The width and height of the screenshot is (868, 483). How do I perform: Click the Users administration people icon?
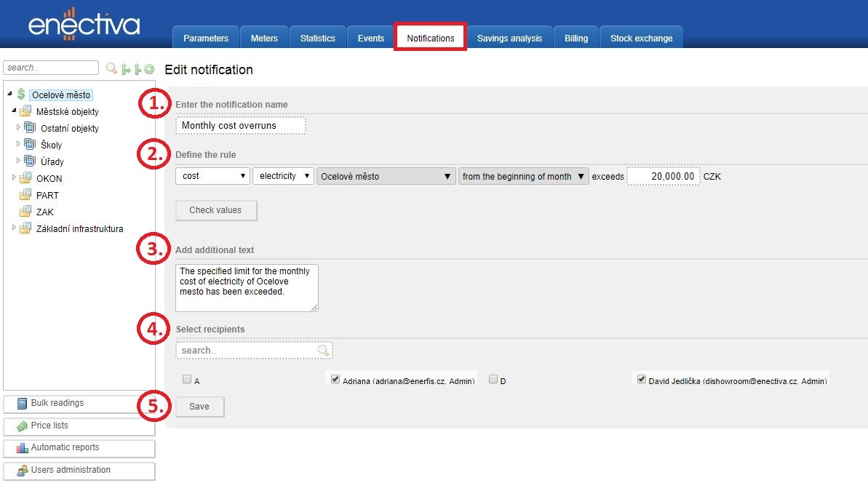pos(22,471)
